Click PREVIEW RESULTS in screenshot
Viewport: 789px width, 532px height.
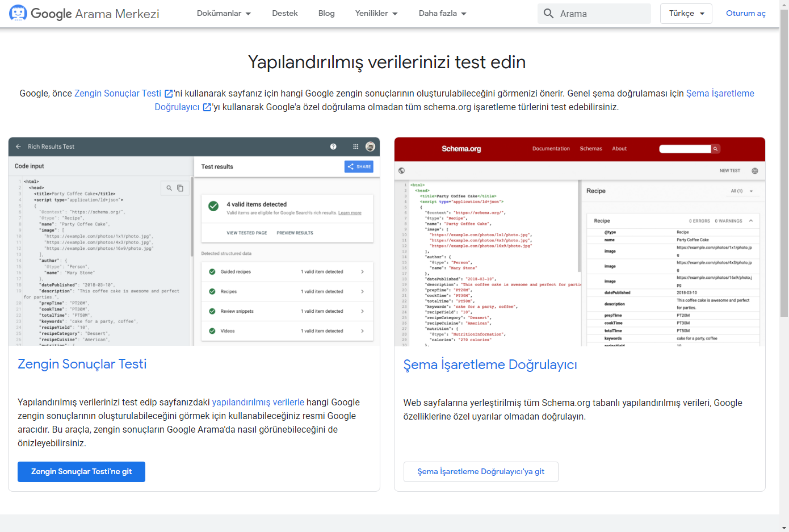(x=295, y=233)
